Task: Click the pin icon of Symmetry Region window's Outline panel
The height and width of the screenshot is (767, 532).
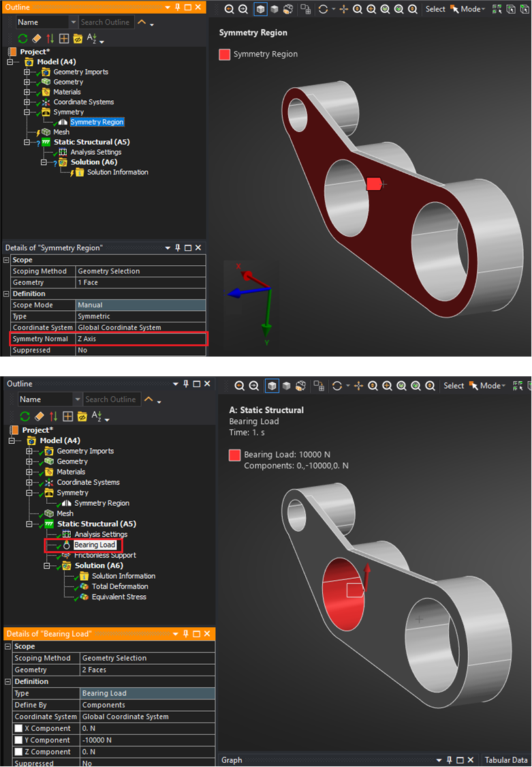Action: (177, 7)
